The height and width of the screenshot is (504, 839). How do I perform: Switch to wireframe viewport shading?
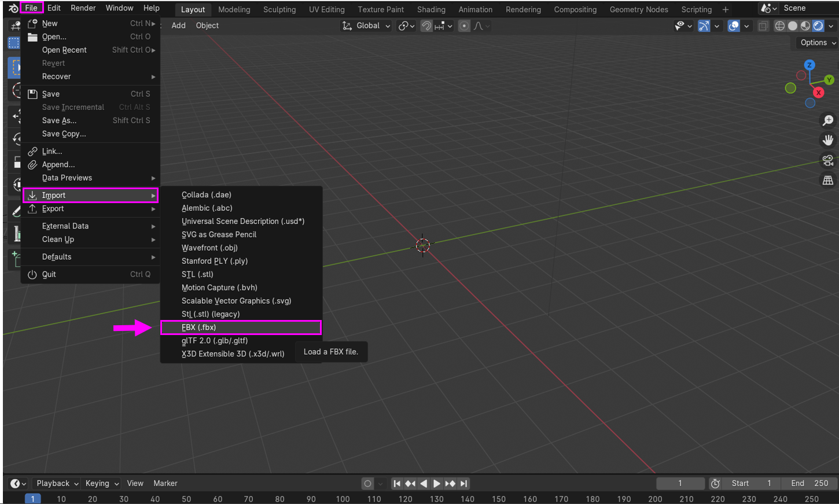pyautogui.click(x=780, y=26)
